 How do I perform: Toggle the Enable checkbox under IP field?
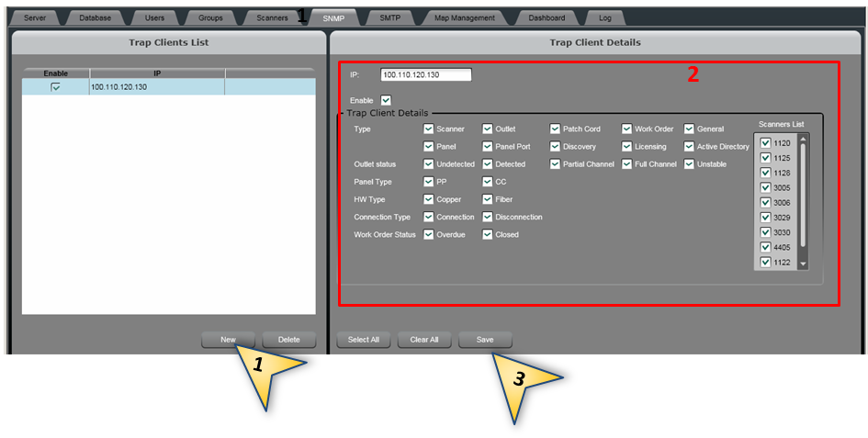point(386,100)
